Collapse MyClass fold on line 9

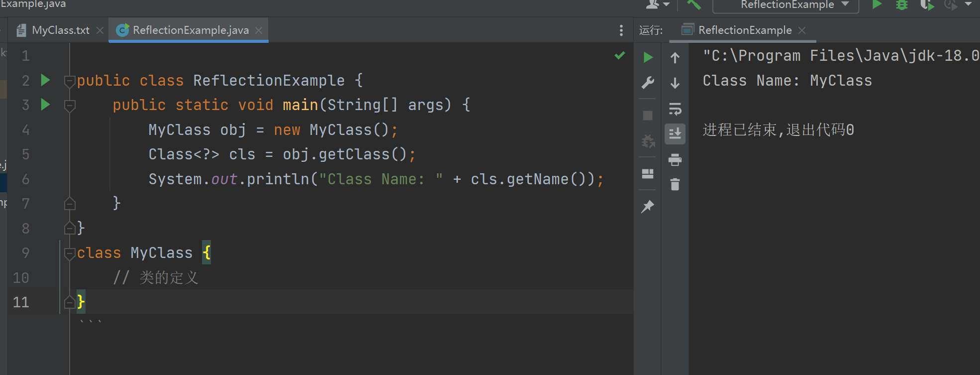tap(70, 253)
